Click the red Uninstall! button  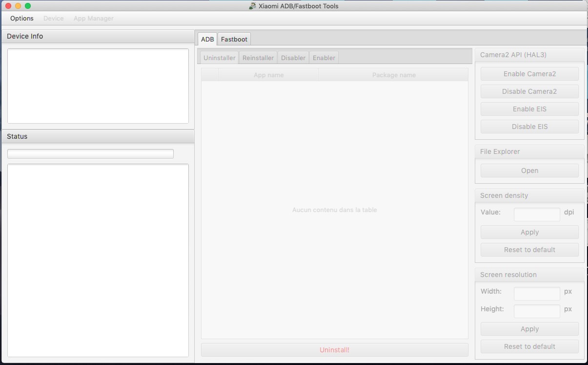point(334,350)
